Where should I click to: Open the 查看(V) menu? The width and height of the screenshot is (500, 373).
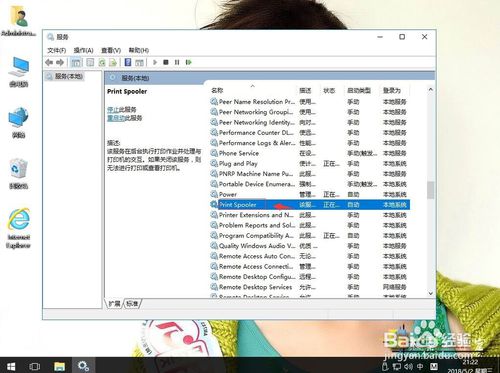(x=111, y=50)
